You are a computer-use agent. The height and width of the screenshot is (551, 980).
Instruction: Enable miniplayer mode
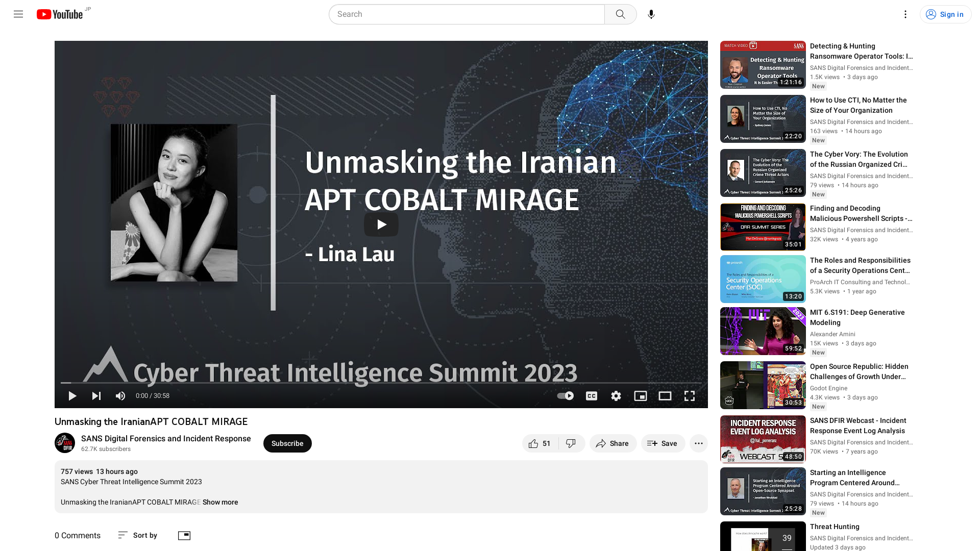click(x=641, y=396)
